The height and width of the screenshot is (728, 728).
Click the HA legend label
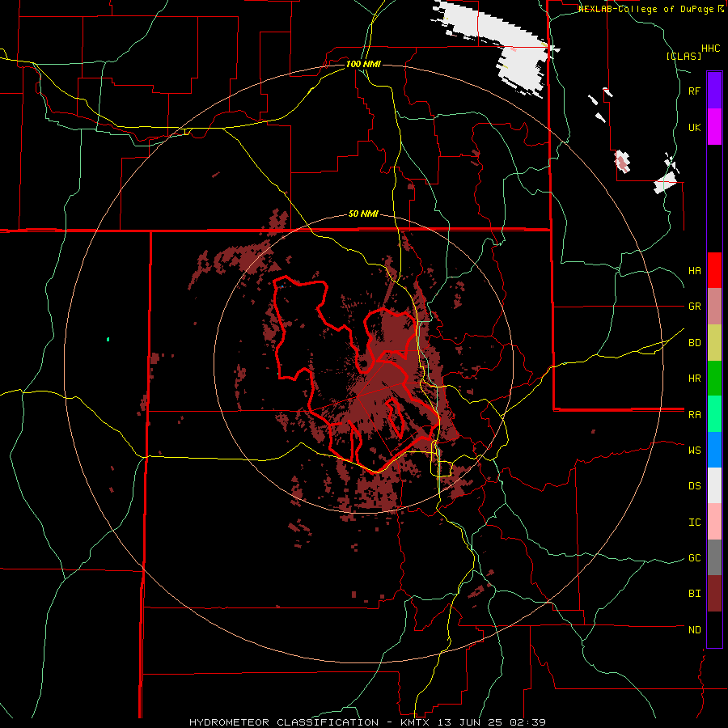click(x=695, y=270)
